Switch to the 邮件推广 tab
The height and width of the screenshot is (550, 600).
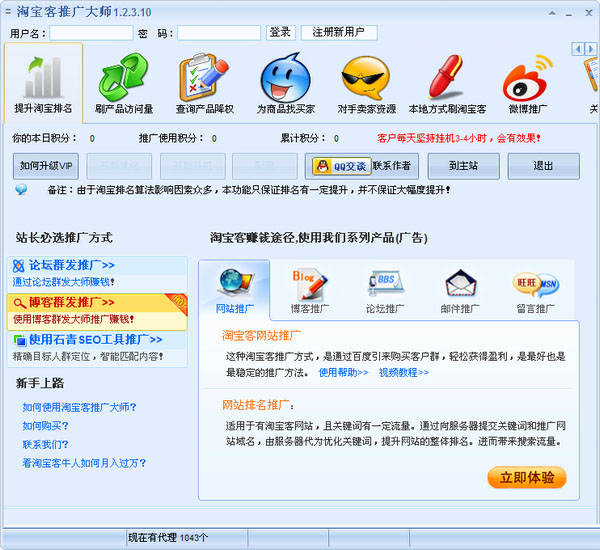pos(460,291)
